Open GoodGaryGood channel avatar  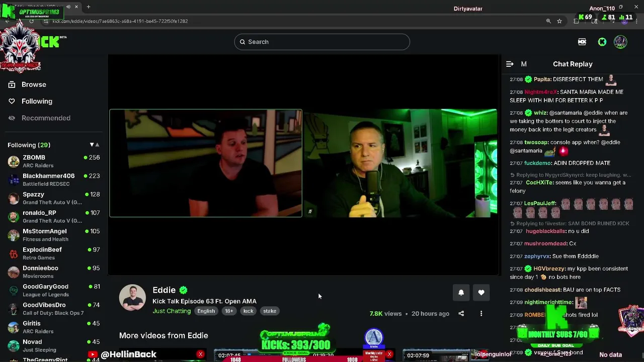point(14,291)
